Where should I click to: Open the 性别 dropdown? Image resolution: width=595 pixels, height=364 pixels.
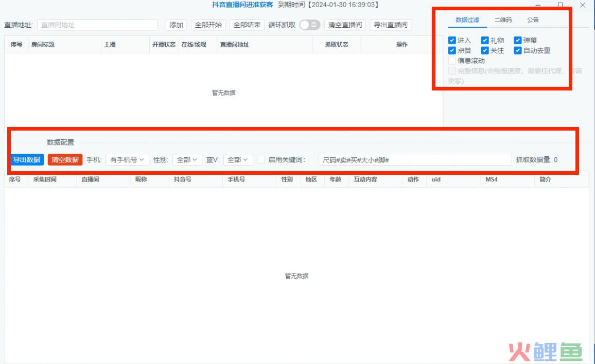point(187,159)
